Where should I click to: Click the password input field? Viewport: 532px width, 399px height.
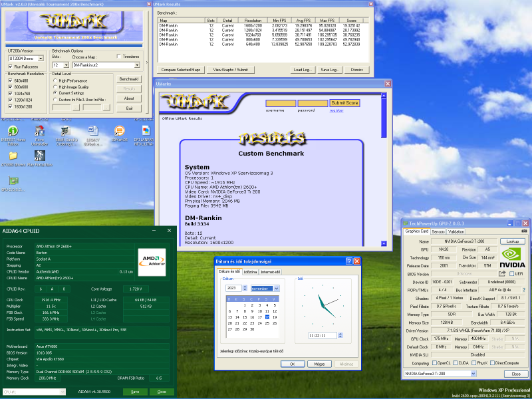tap(313, 103)
